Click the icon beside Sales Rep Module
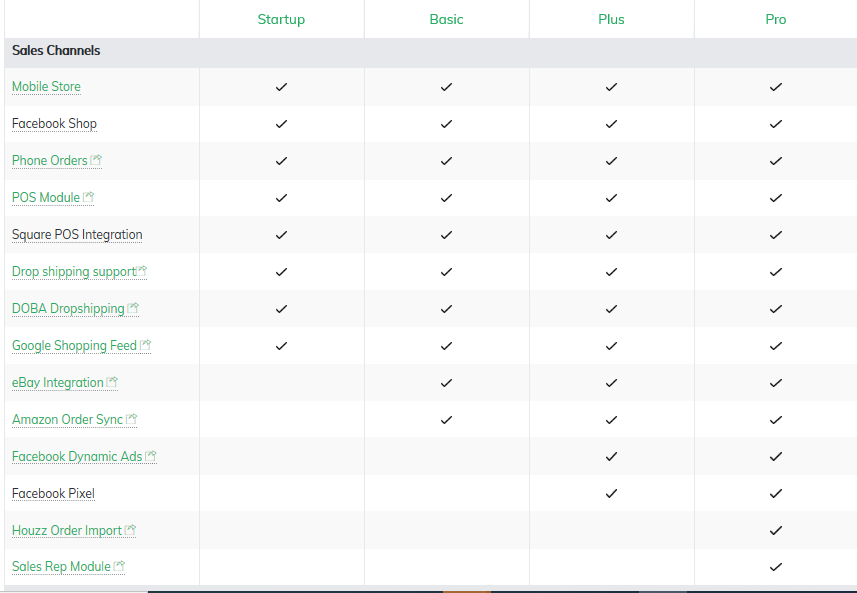 click(x=119, y=566)
